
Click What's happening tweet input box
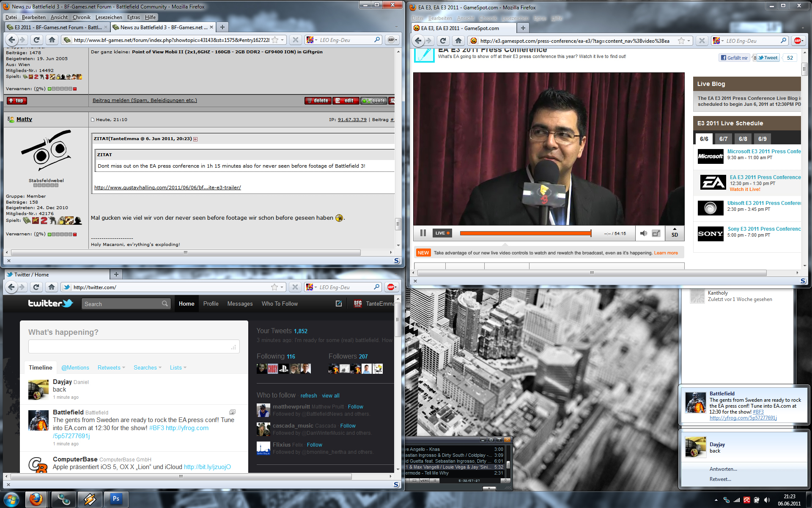[x=134, y=346]
